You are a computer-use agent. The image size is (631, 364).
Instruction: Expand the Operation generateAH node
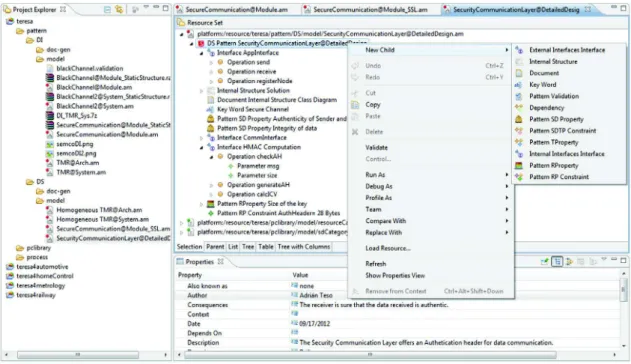tap(212, 185)
